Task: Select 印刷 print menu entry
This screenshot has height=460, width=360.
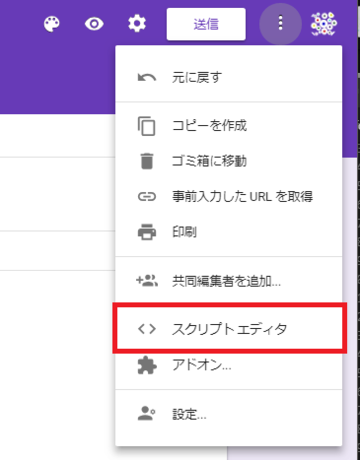Action: pyautogui.click(x=229, y=232)
